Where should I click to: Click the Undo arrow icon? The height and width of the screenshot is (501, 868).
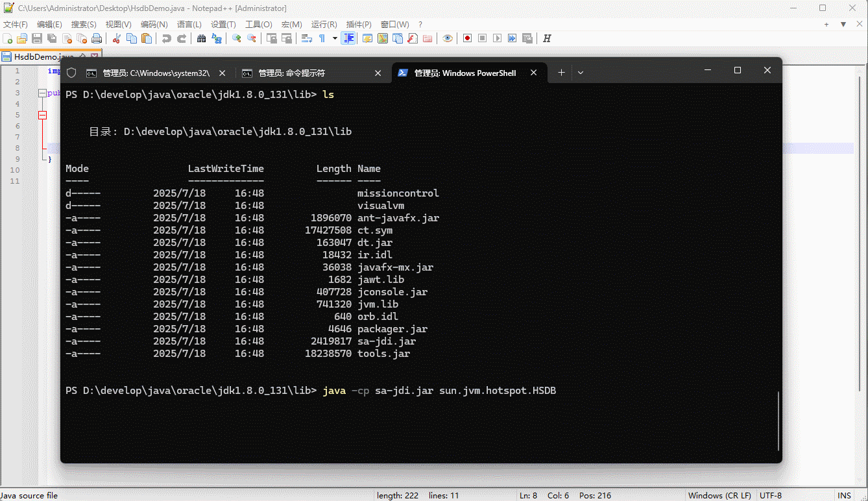167,38
